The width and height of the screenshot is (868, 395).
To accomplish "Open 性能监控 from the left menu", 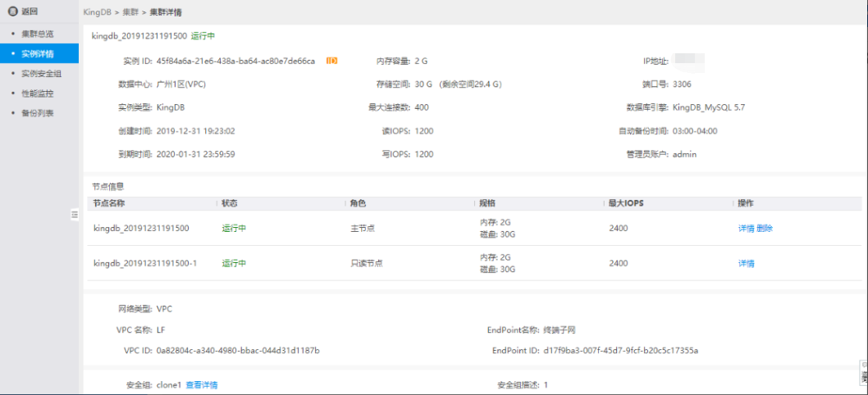I will coord(37,93).
